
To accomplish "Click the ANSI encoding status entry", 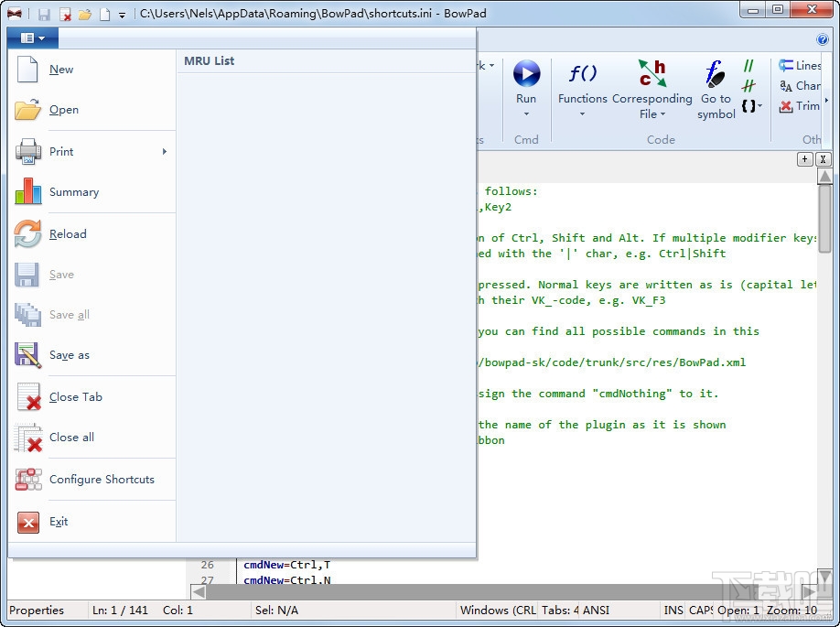I will pos(596,611).
